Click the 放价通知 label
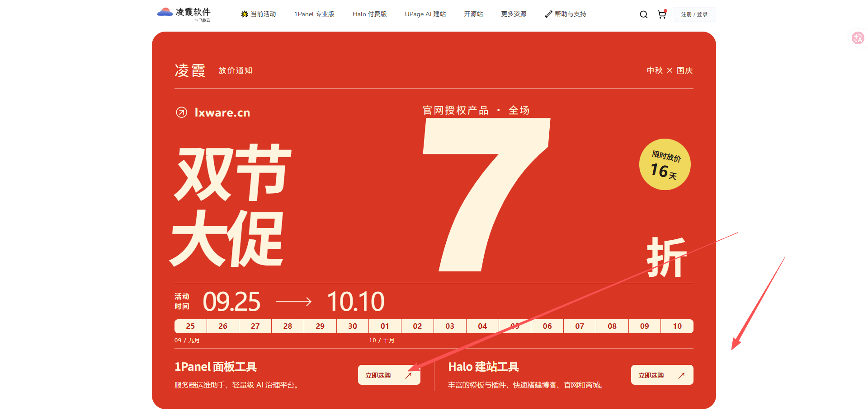 pos(236,70)
